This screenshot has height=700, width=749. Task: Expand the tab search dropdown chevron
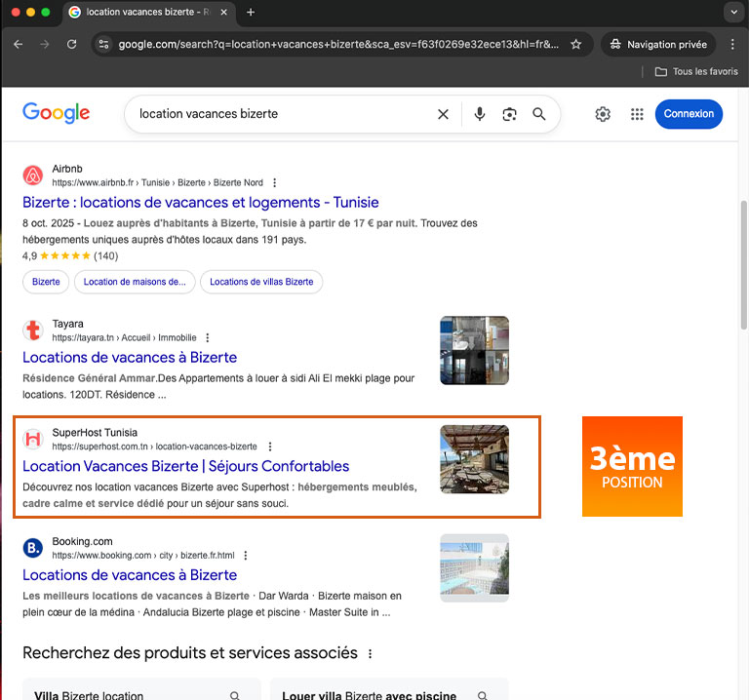(x=732, y=13)
